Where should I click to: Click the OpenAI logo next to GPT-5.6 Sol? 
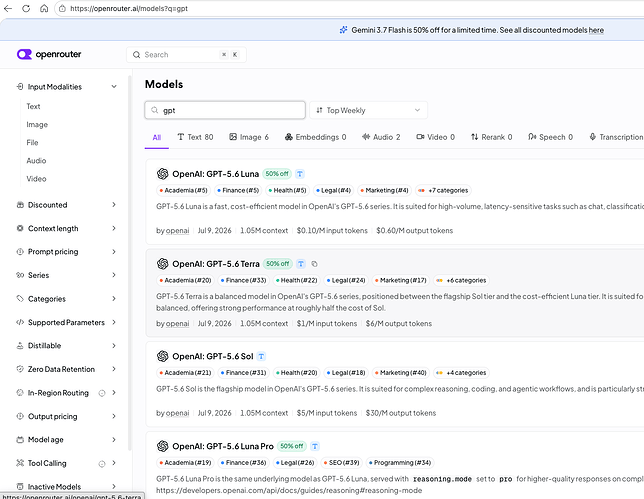click(x=163, y=356)
